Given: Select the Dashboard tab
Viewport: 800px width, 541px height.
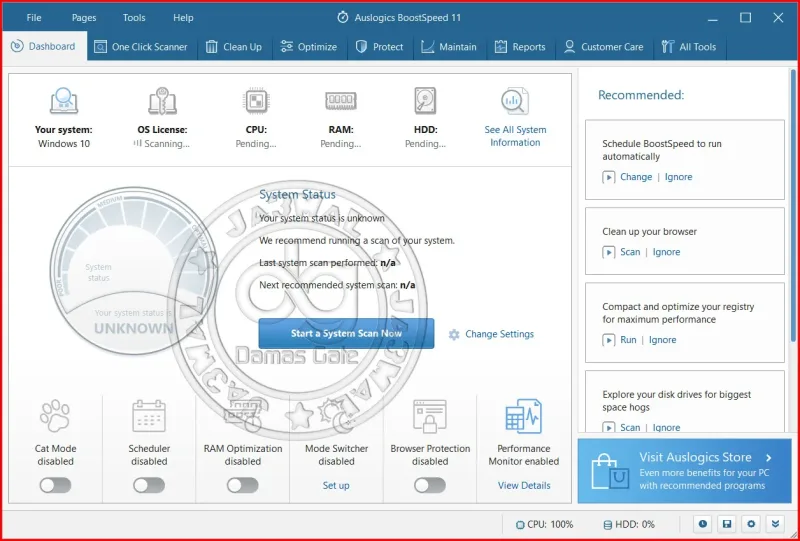Looking at the screenshot, I should click(x=44, y=46).
